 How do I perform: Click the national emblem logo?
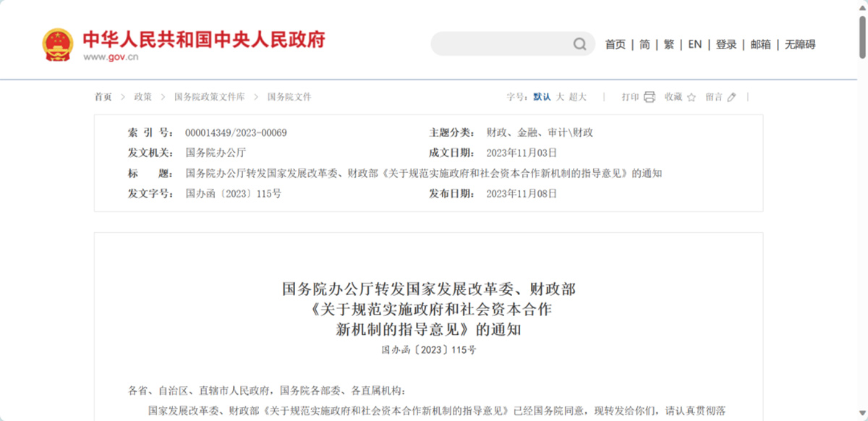(x=56, y=40)
